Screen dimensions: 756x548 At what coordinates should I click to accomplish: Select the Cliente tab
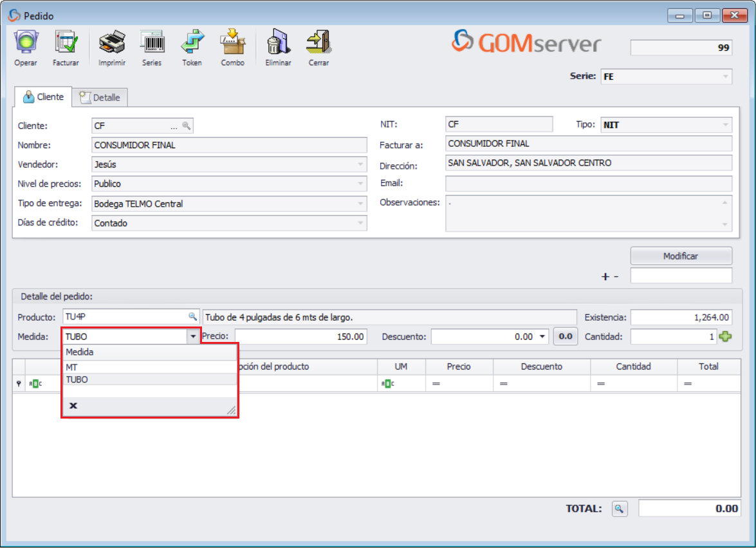click(42, 97)
